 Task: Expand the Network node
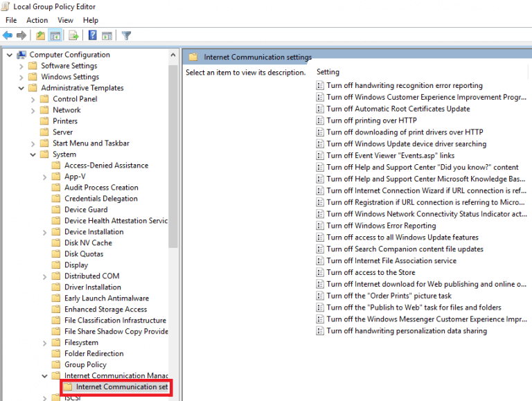tap(33, 111)
